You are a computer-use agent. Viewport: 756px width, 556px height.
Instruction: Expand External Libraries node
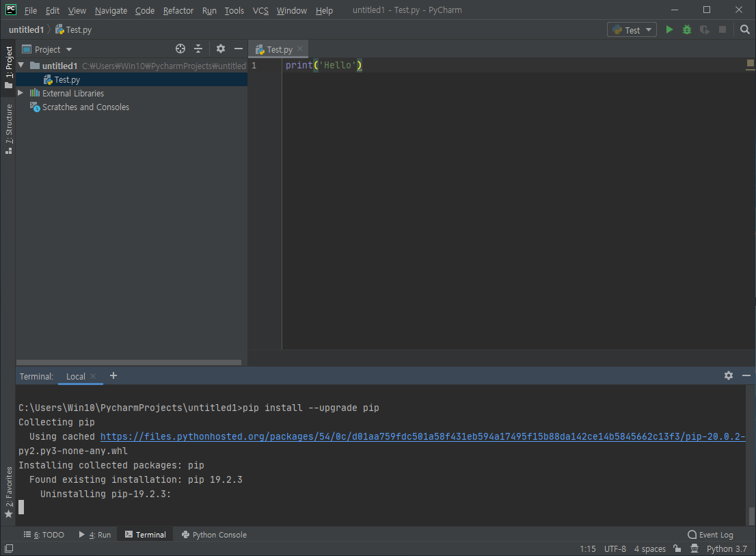coord(21,92)
